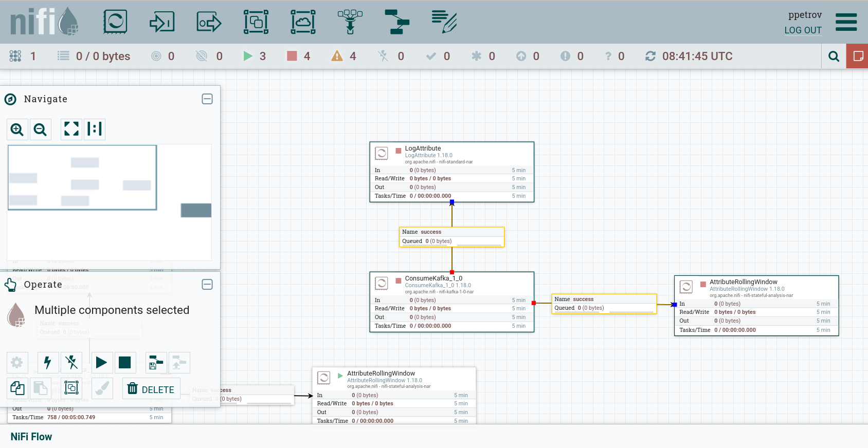Select the running AttributeRollingWindow processor at bottom
The width and height of the screenshot is (868, 448).
tap(394, 396)
